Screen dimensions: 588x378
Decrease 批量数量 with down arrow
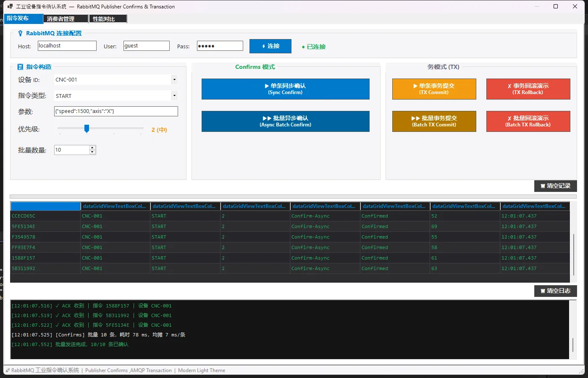(x=92, y=152)
